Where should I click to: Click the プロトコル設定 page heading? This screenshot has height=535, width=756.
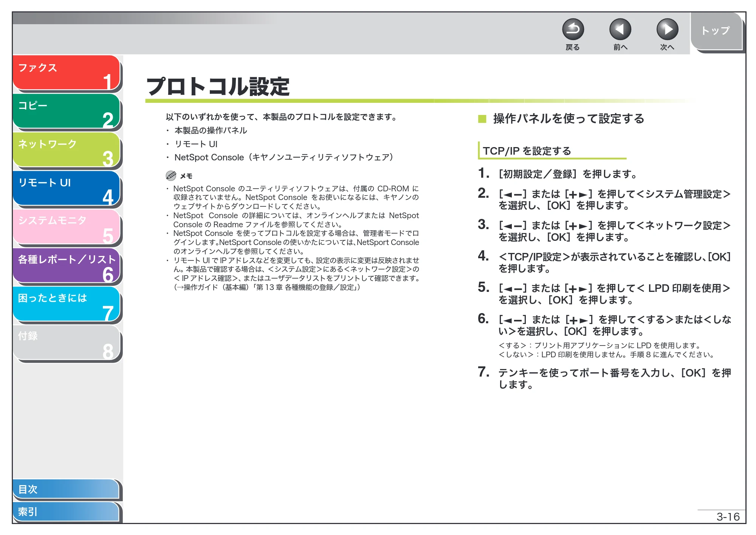click(218, 87)
